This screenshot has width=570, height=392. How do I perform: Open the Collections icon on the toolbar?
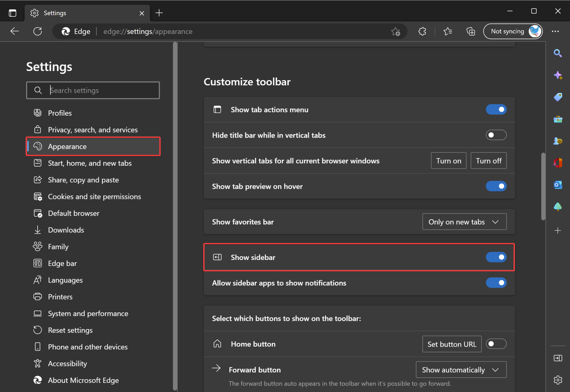(x=470, y=31)
